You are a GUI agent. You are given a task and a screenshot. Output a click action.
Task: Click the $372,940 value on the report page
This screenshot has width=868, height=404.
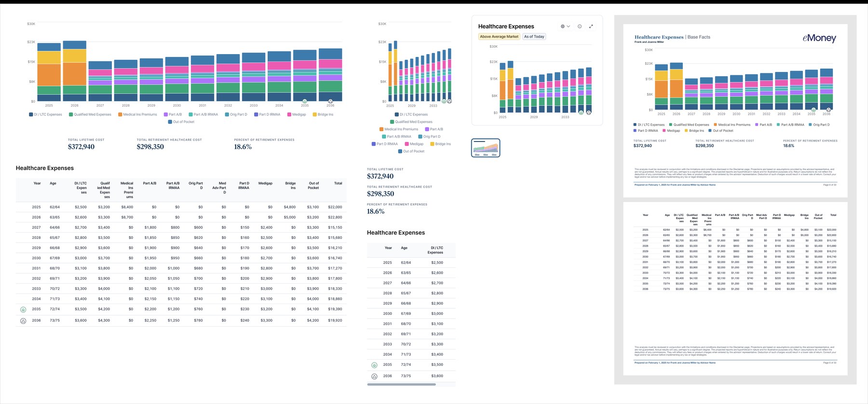click(642, 146)
